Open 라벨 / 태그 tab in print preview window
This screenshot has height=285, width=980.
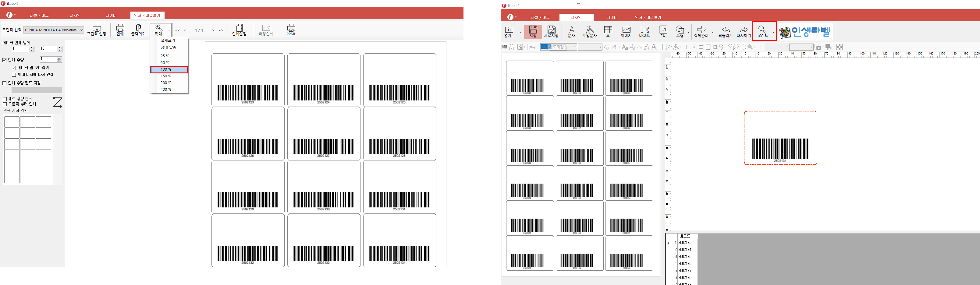pyautogui.click(x=39, y=16)
